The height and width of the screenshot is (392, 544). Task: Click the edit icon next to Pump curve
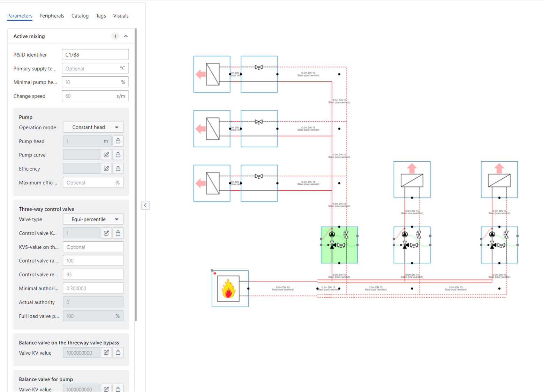click(106, 155)
